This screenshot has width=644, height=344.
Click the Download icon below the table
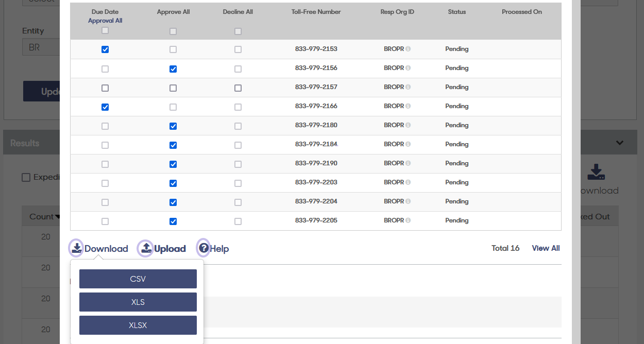coord(77,248)
